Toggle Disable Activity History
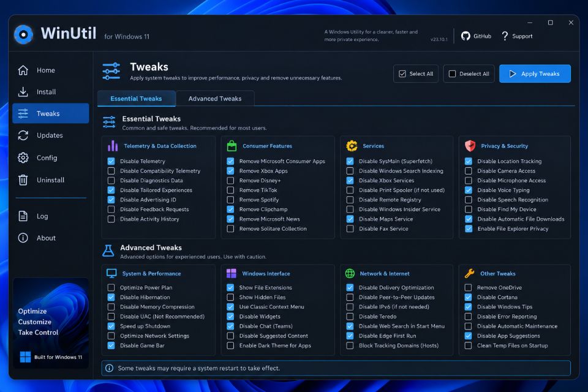The width and height of the screenshot is (588, 392). (111, 219)
